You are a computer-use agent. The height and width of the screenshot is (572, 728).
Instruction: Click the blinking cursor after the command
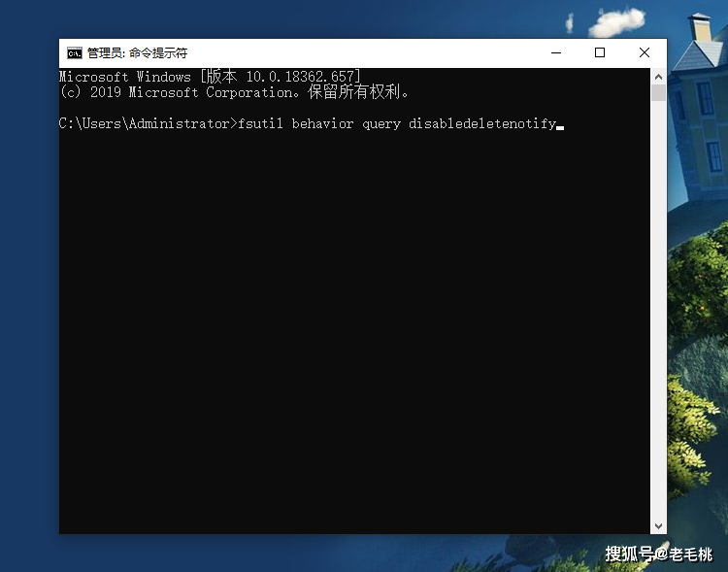(560, 126)
